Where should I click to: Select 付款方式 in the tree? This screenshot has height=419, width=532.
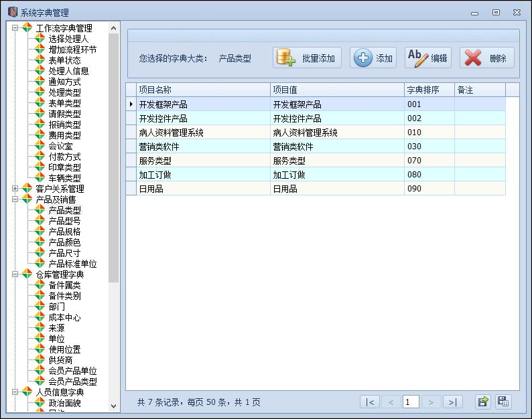[x=64, y=157]
